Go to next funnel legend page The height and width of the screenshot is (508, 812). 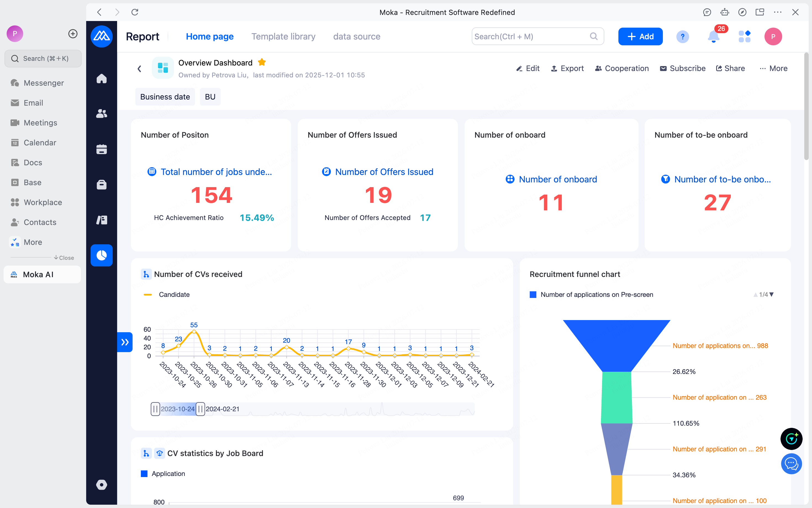(x=771, y=295)
